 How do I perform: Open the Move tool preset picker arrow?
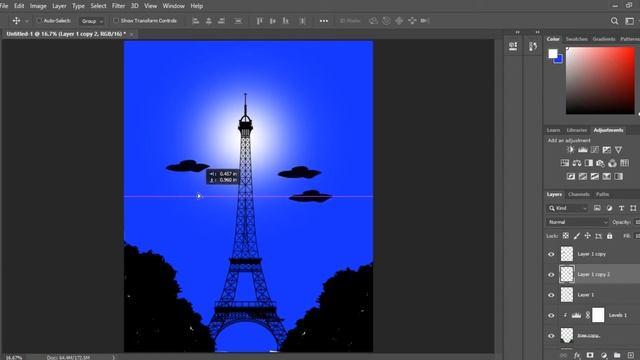[x=27, y=21]
